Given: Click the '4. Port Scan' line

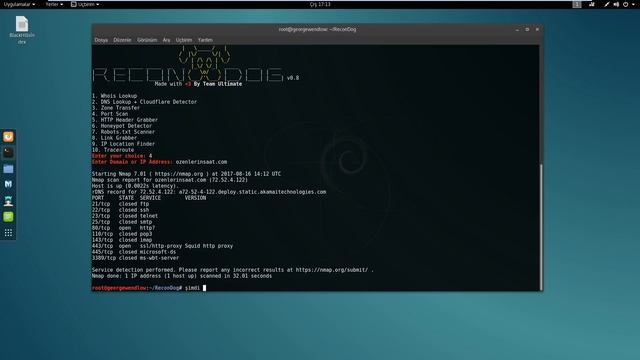Looking at the screenshot, I should pos(110,114).
